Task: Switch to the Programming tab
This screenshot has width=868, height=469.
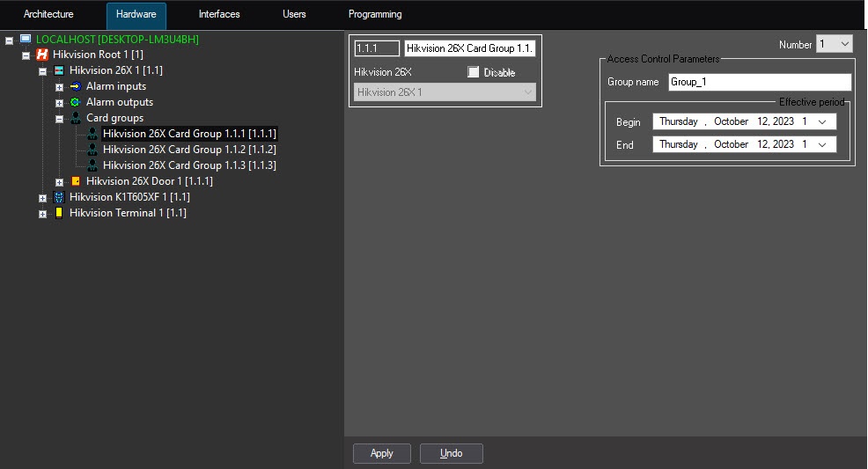Action: [x=375, y=14]
